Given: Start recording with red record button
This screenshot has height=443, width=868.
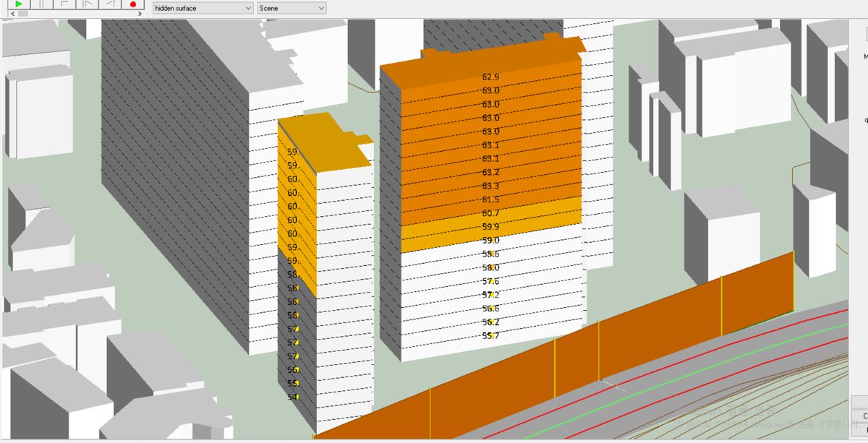Looking at the screenshot, I should pyautogui.click(x=132, y=4).
